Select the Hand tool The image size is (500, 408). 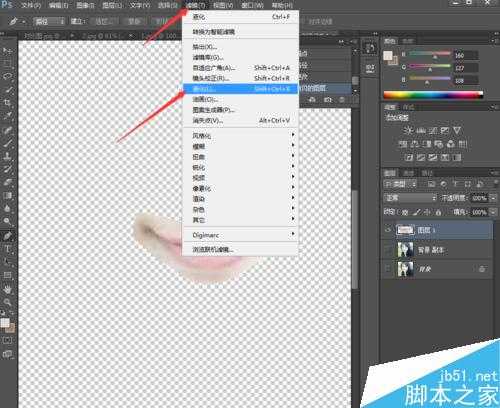point(7,289)
